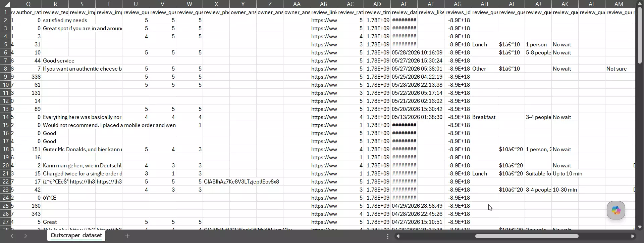Select the 'Good service' review cell
The height and width of the screenshot is (243, 644).
[55, 60]
